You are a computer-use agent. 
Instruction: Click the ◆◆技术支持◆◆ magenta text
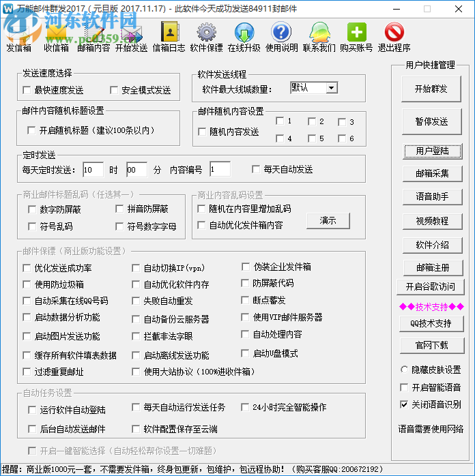click(431, 307)
